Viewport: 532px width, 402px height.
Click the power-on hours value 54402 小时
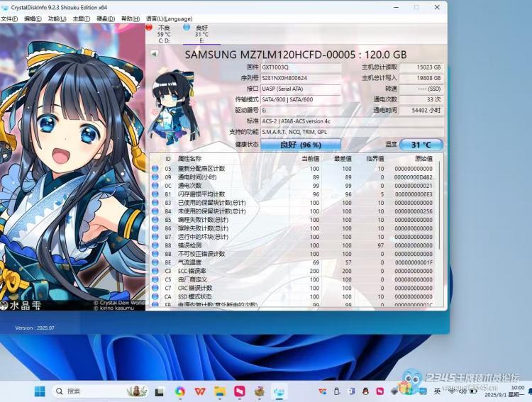pyautogui.click(x=421, y=111)
